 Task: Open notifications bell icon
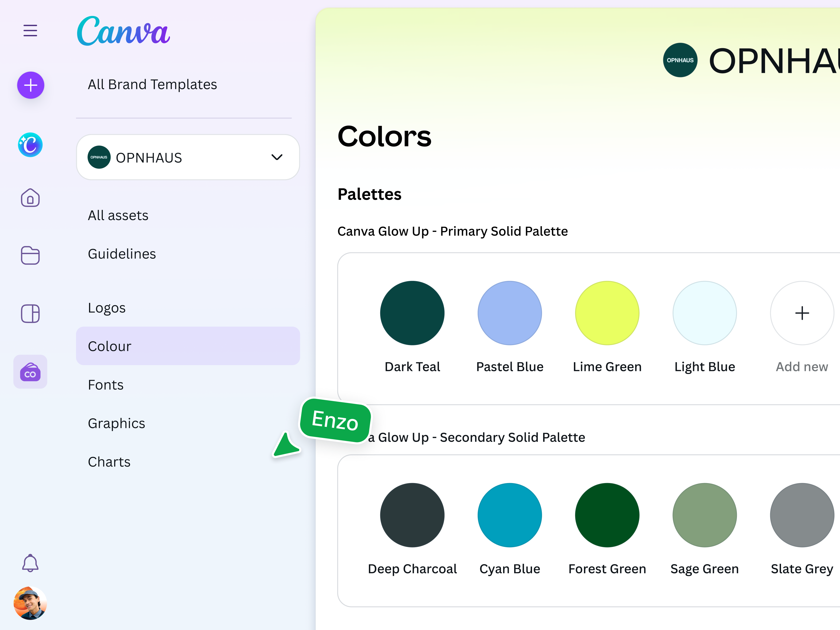click(x=30, y=563)
